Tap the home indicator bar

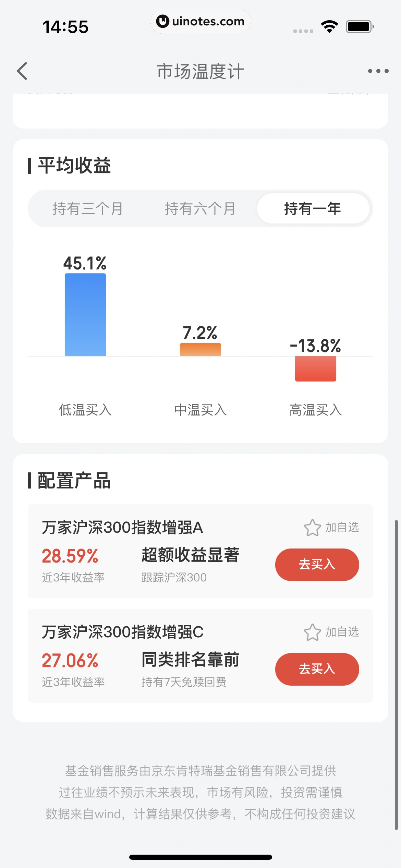(200, 857)
